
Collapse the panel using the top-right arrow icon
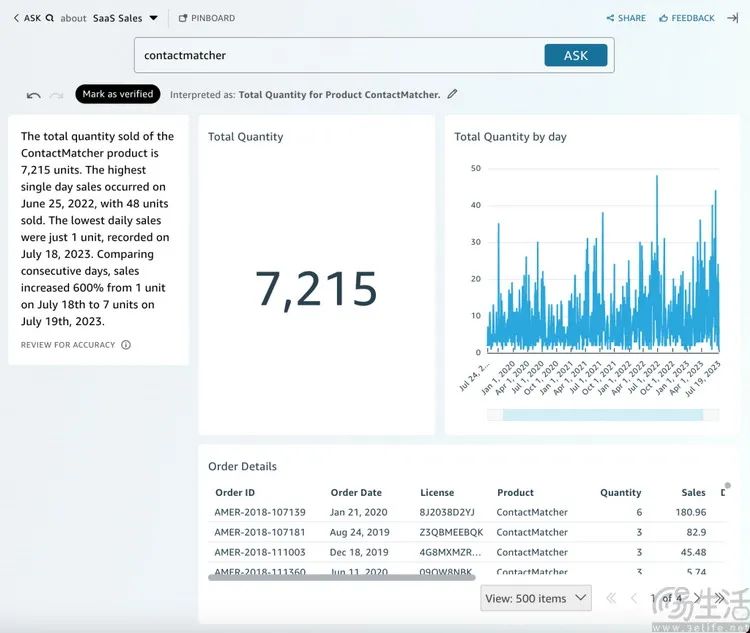(x=732, y=18)
